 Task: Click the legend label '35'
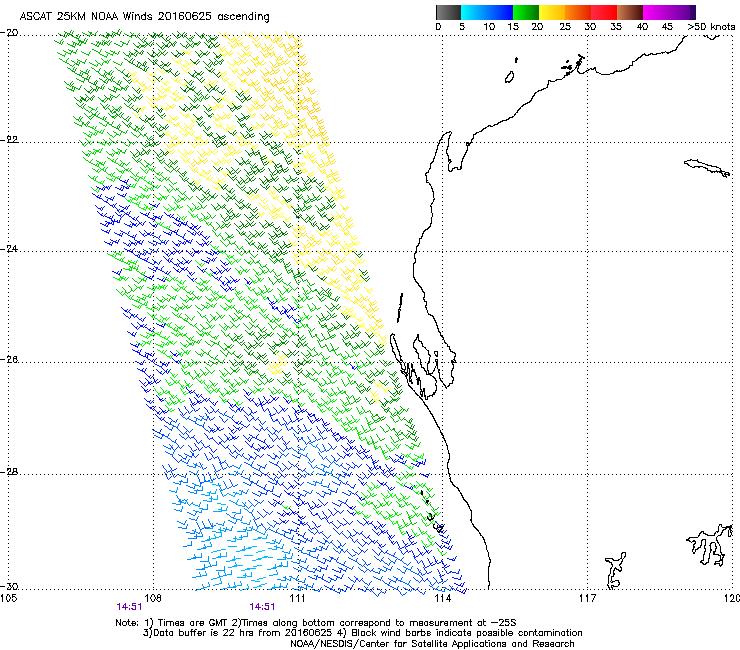tap(616, 27)
